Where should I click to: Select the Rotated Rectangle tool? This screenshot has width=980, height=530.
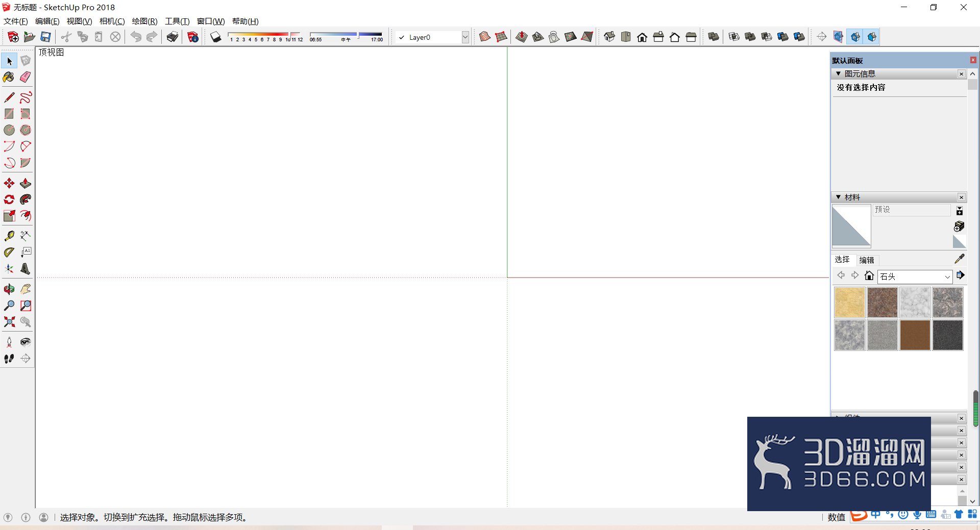26,114
